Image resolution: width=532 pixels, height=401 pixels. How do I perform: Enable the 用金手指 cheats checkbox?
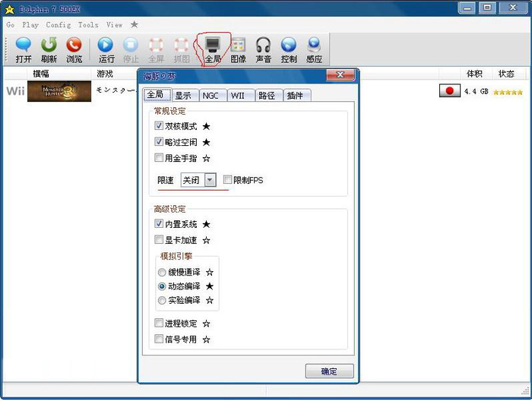point(159,158)
